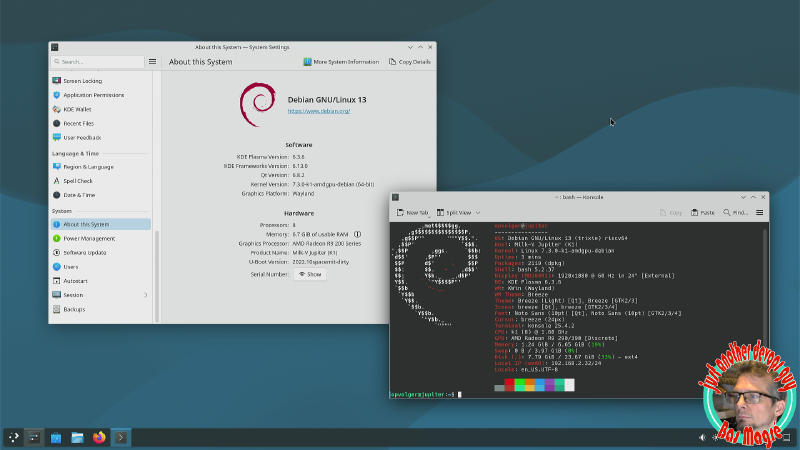Select About this System entry

point(101,224)
